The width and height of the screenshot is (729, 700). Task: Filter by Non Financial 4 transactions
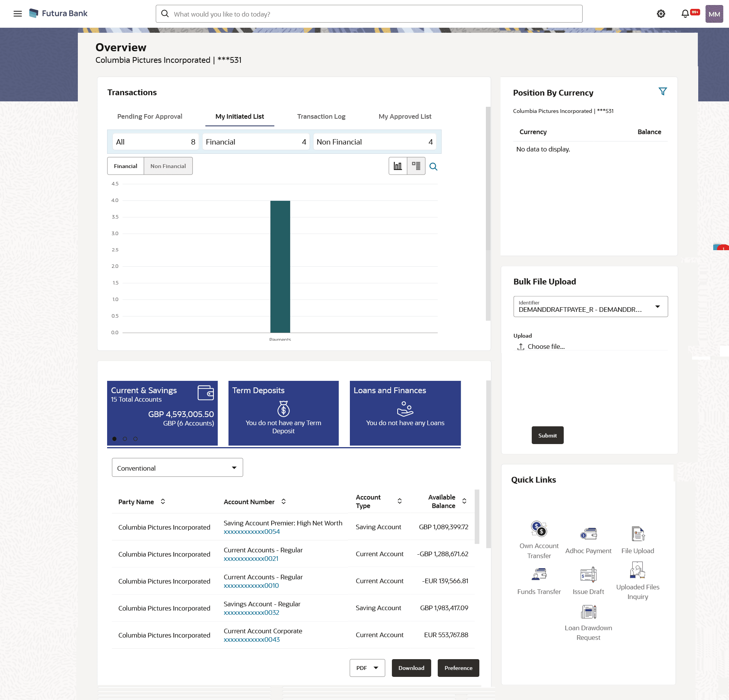(375, 142)
